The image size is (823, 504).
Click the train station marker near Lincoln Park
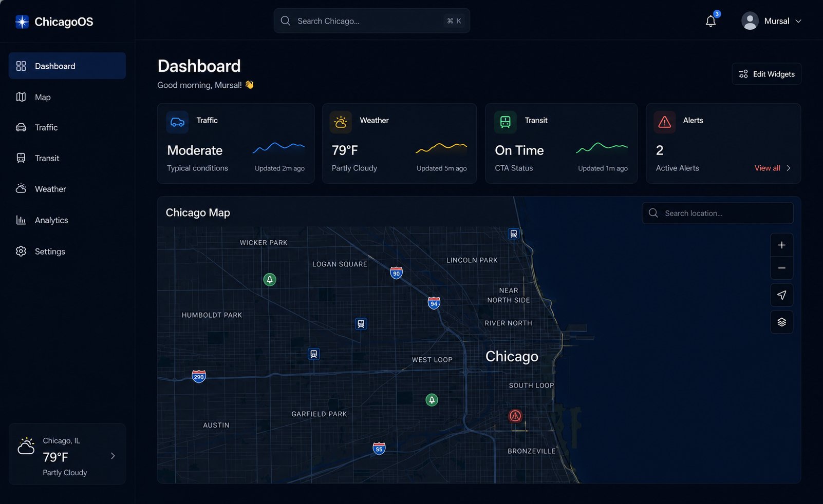point(513,234)
